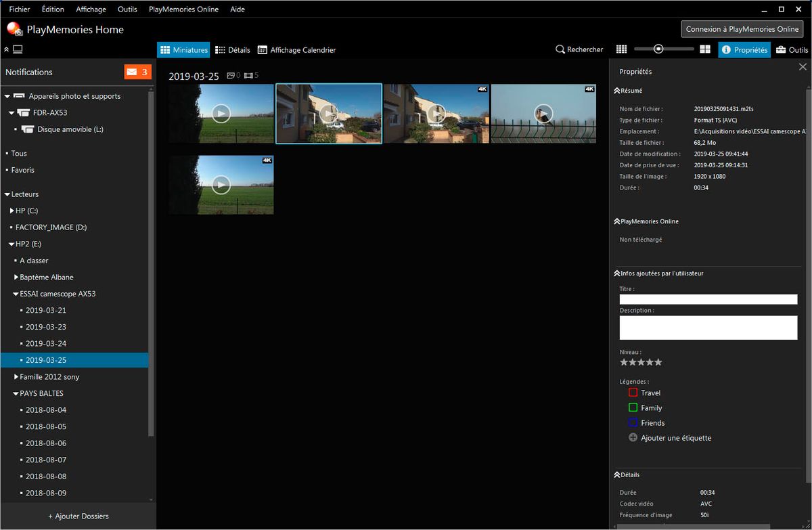Select the Favoris filter
The image size is (812, 530).
(x=22, y=170)
